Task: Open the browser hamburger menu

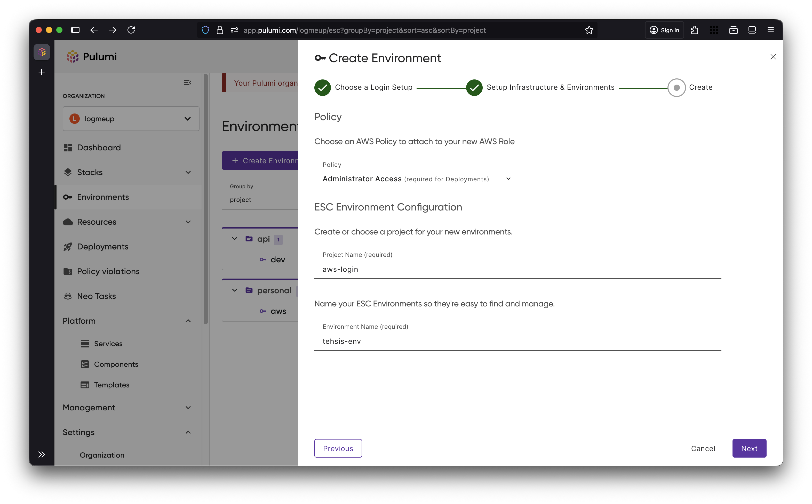Action: pos(770,30)
